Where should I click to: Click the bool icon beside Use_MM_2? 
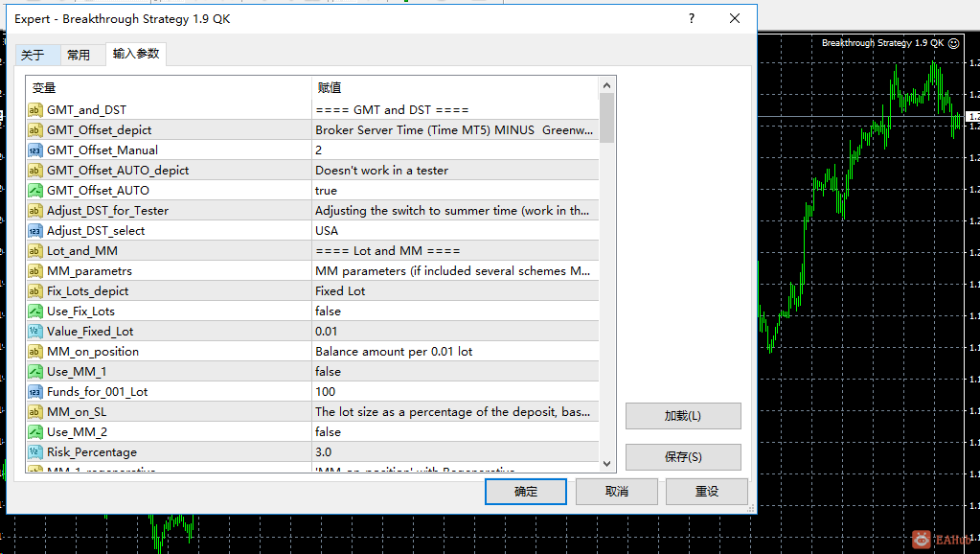(x=35, y=432)
